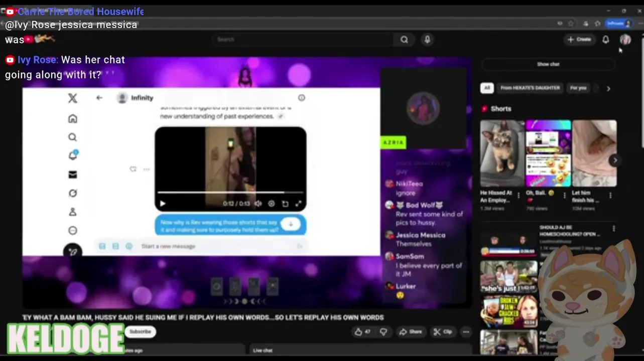Image resolution: width=644 pixels, height=361 pixels.
Task: Open options for the He Hissed At An Employ... short
Action: [518, 196]
